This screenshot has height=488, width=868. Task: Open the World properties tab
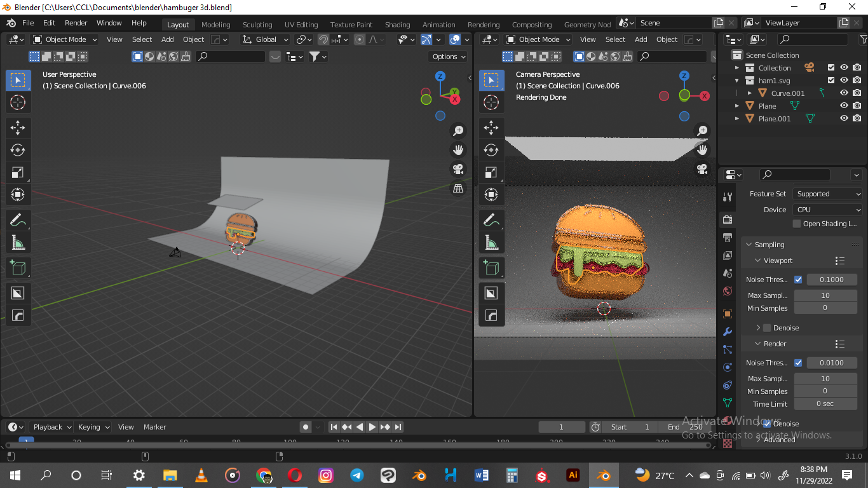(728, 291)
